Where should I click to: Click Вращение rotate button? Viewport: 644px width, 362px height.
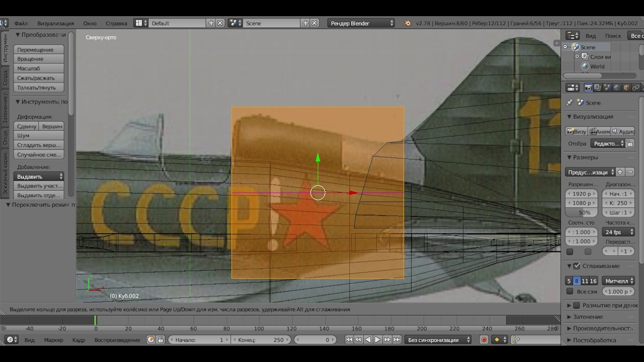[39, 59]
